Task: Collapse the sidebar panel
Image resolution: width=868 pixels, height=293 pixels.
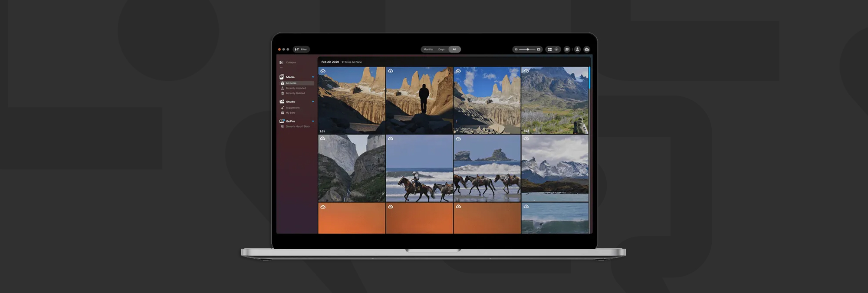Action: click(288, 63)
